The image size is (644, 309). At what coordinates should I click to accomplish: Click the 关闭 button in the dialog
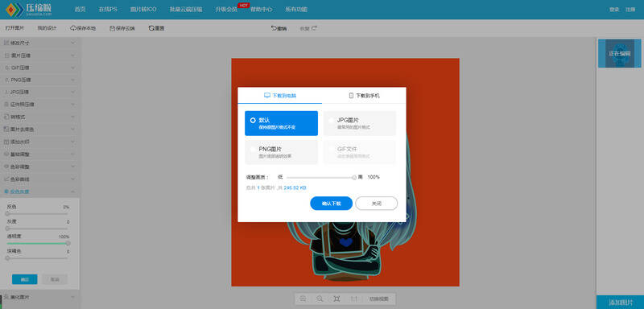[x=376, y=203]
